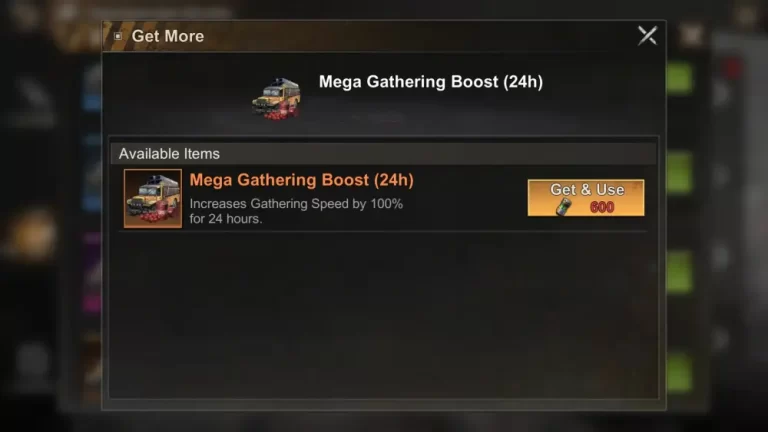
Task: Click the red 600 price label
Action: [602, 207]
